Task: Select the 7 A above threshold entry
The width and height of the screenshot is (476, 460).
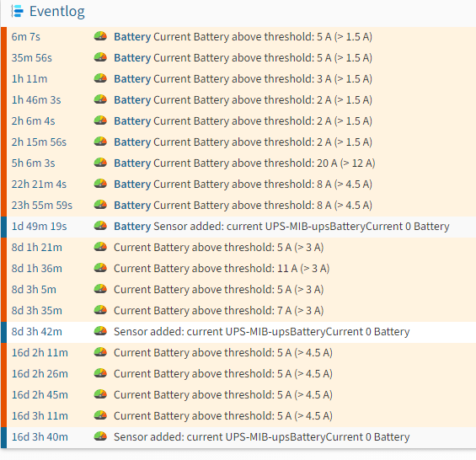Action: click(x=238, y=311)
